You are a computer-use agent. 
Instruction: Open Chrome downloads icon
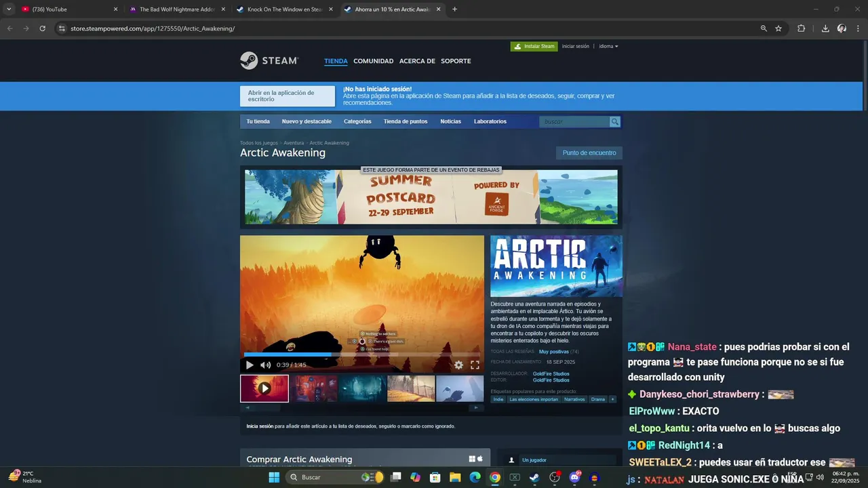825,28
